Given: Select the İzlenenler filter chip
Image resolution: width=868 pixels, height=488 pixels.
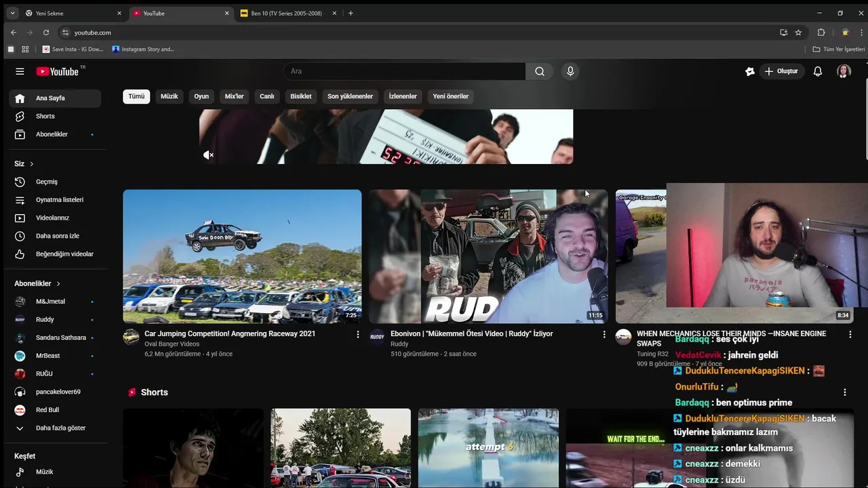Looking at the screenshot, I should click(x=403, y=96).
